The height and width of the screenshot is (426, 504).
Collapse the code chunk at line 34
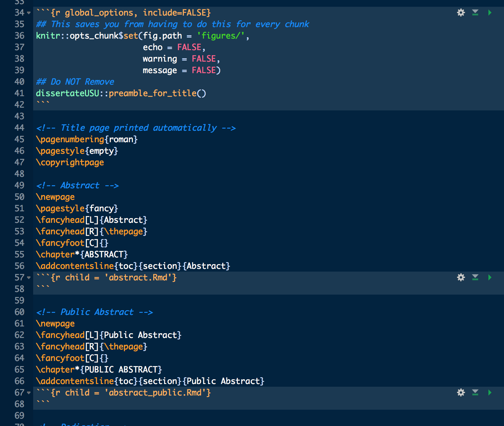click(x=29, y=13)
